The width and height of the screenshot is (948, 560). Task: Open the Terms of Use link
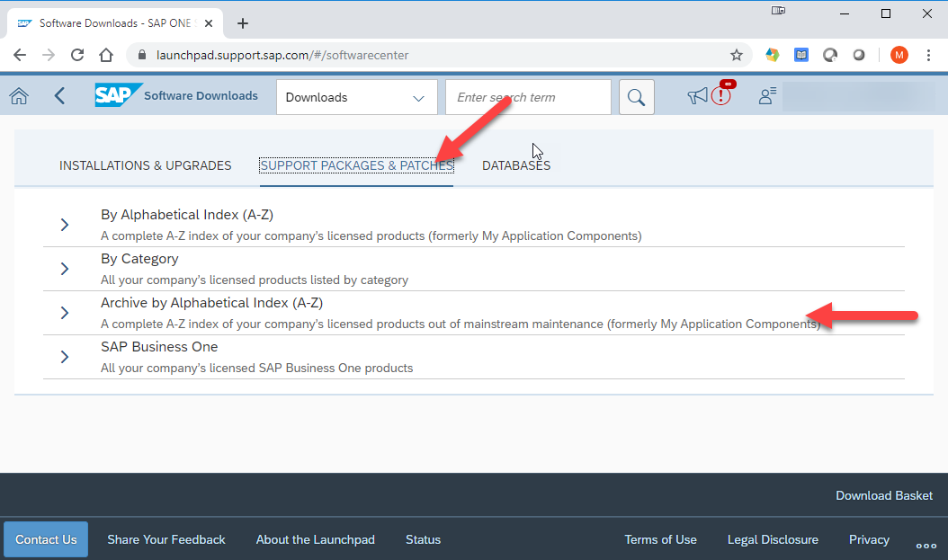tap(660, 539)
